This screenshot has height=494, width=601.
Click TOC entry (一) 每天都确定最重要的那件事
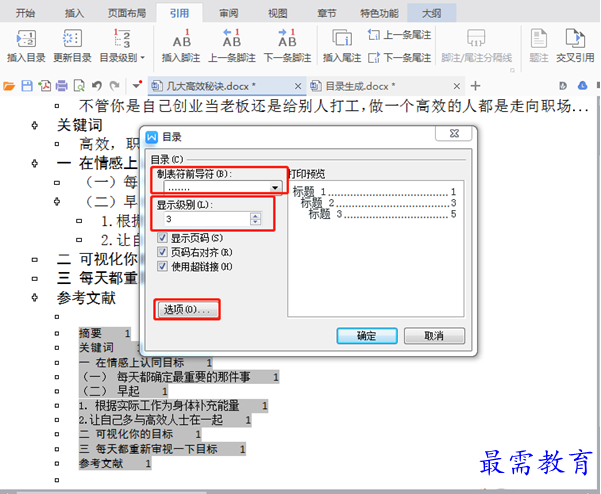[x=179, y=377]
